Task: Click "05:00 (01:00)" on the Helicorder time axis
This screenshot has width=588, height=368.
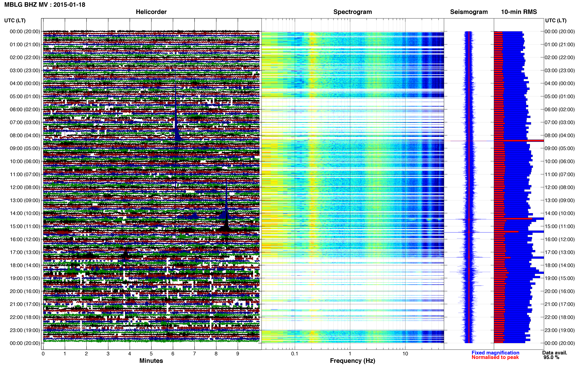Action: point(25,96)
